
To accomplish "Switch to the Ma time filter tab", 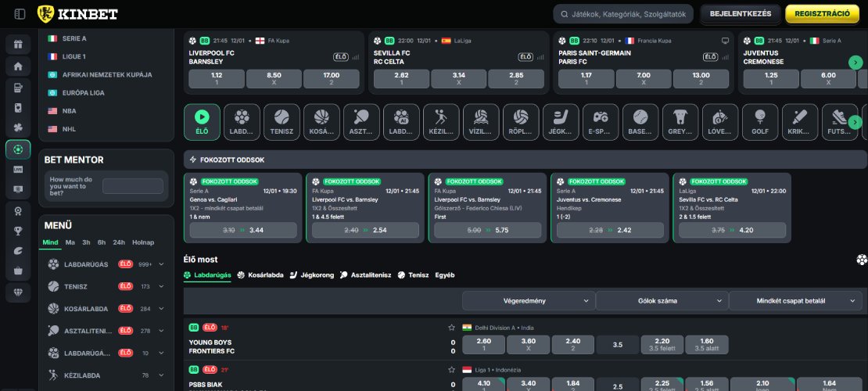I will [x=70, y=242].
